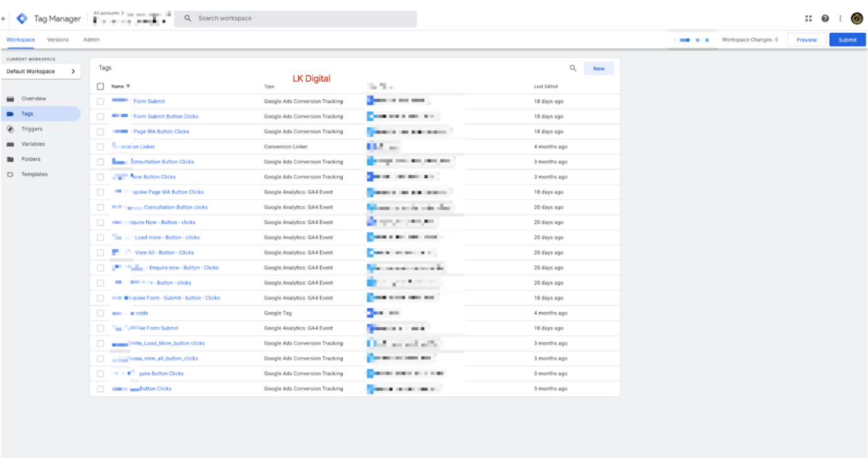Switch to the Admin tab
This screenshot has width=868, height=458.
pyautogui.click(x=91, y=40)
